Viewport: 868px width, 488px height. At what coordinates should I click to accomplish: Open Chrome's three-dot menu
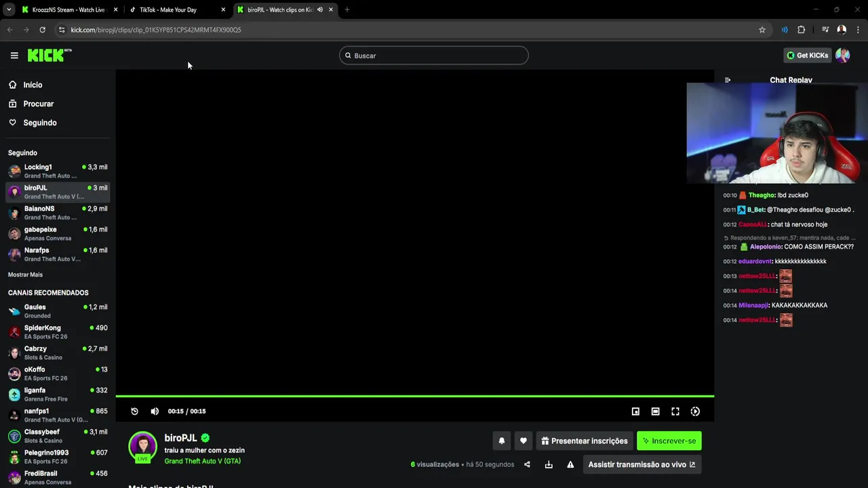click(x=858, y=30)
